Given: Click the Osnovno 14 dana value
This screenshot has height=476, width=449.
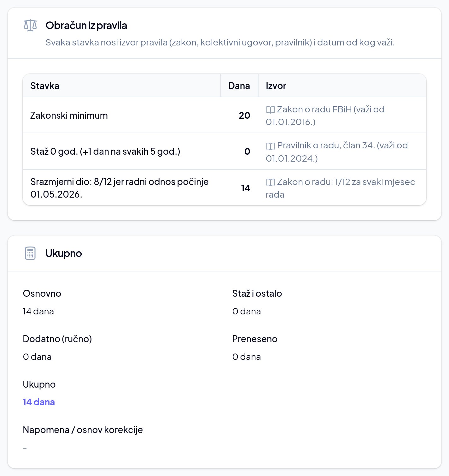Looking at the screenshot, I should click(x=38, y=311).
